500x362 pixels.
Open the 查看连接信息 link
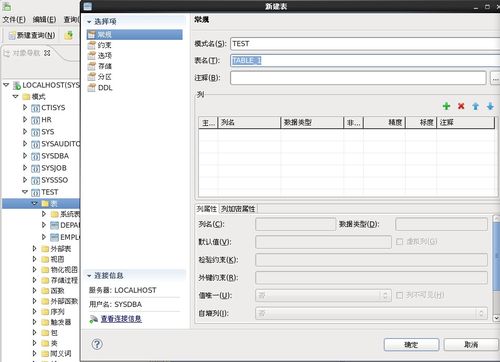(121, 319)
